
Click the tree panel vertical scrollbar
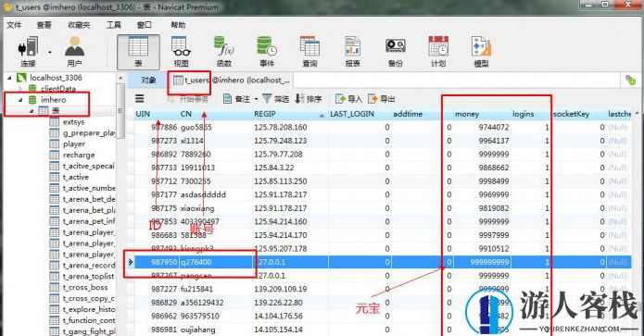(x=120, y=112)
